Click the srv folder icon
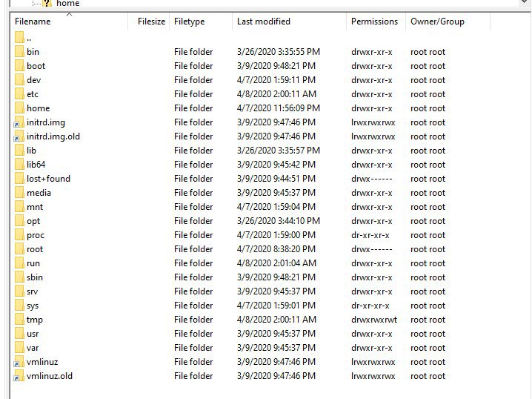This screenshot has width=532, height=399. pos(19,291)
